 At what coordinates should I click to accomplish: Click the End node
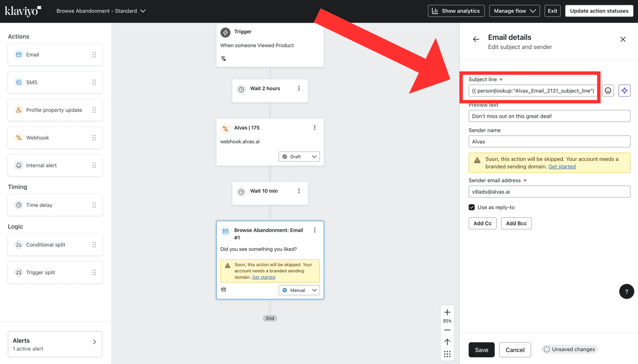click(x=270, y=318)
